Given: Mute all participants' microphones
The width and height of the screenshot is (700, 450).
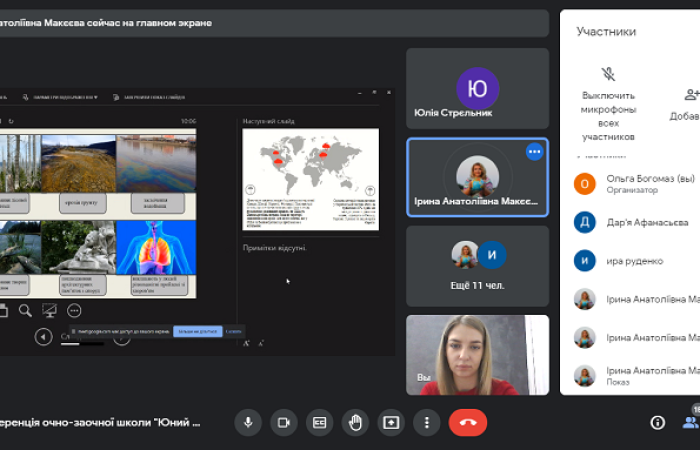Looking at the screenshot, I should [608, 74].
